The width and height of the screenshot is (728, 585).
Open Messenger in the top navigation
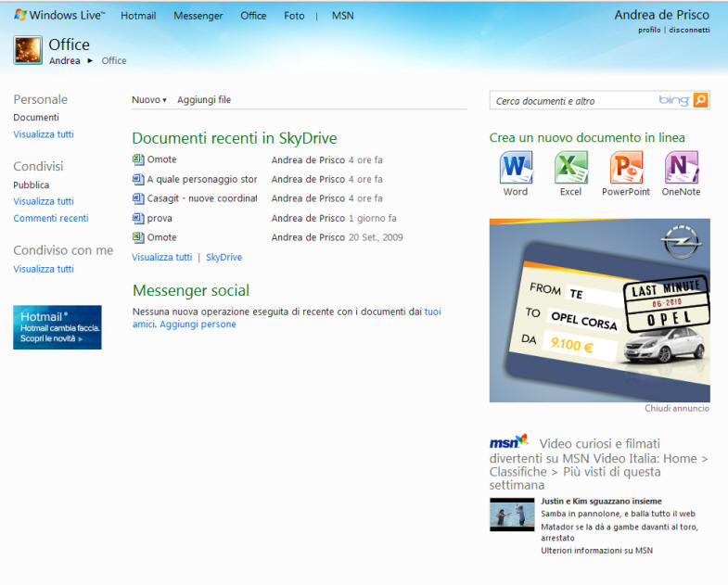tap(198, 16)
